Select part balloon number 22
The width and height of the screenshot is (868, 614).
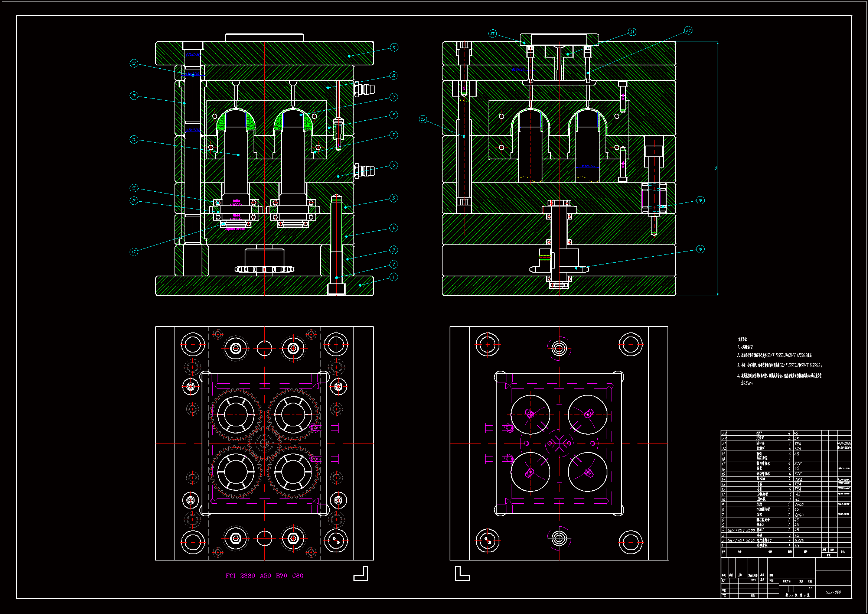click(x=492, y=33)
